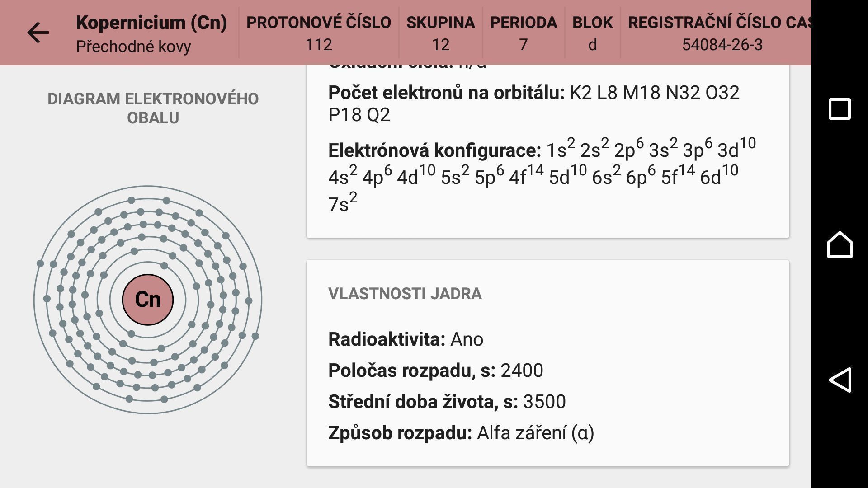The height and width of the screenshot is (488, 868).
Task: Tap Android recent apps square button
Action: pyautogui.click(x=840, y=109)
